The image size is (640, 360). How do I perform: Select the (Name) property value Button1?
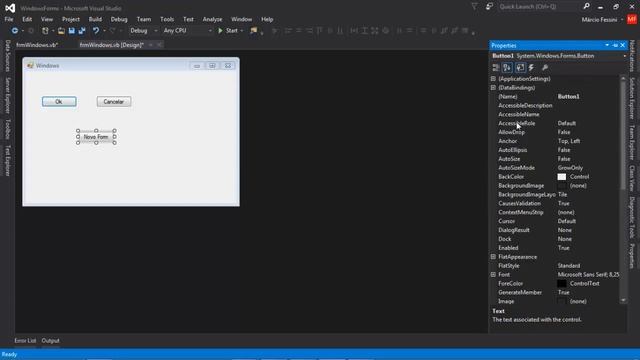(569, 97)
